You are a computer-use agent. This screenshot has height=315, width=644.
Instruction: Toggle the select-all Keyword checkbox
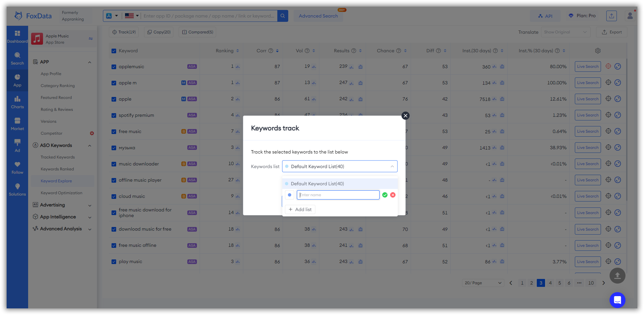pos(114,51)
